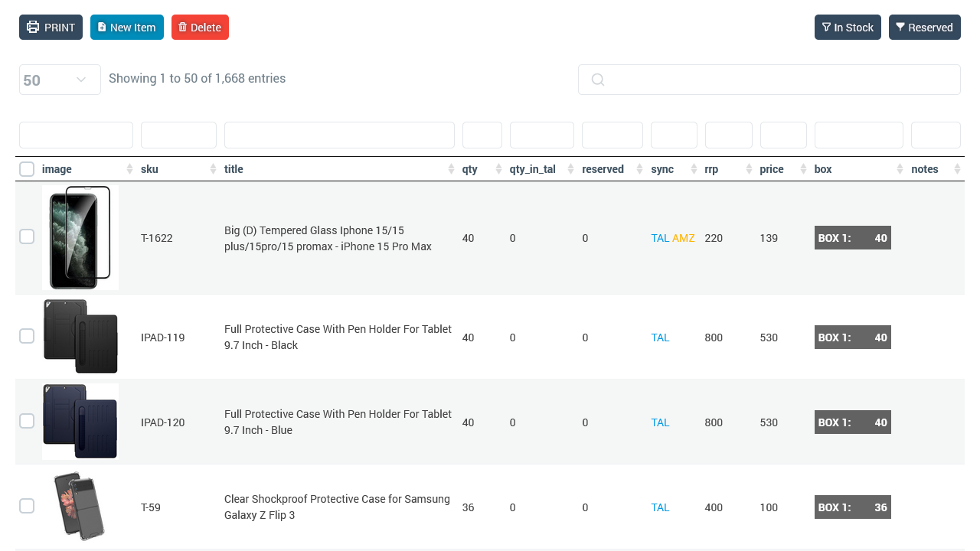The image size is (980, 551).
Task: Sort by title column sort icon
Action: click(451, 169)
